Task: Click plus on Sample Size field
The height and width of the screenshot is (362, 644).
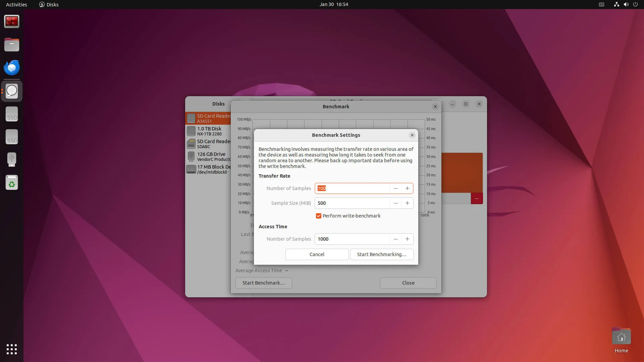Action: tap(407, 203)
